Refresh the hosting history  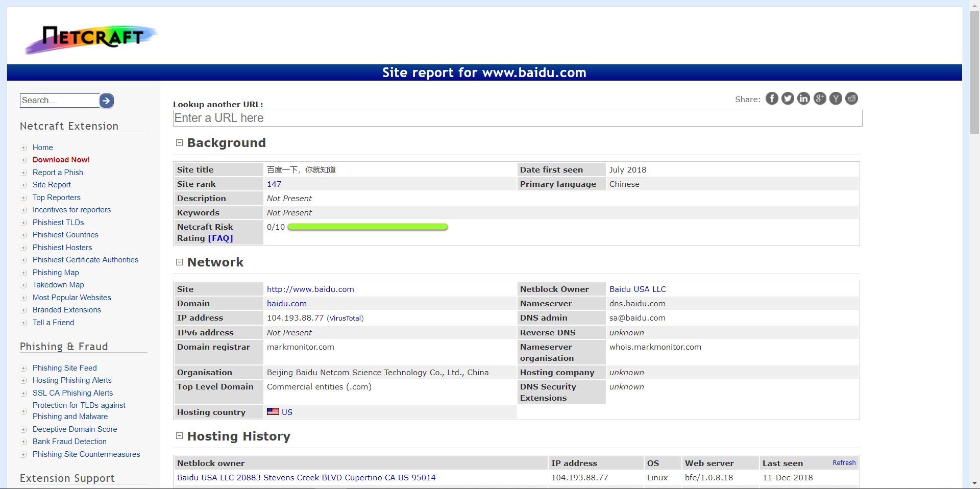844,462
